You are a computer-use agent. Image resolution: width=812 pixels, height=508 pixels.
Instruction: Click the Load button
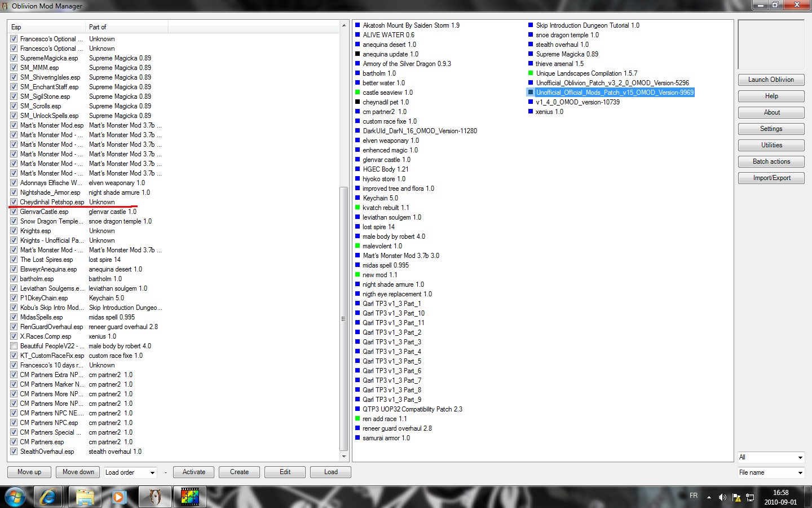click(331, 472)
